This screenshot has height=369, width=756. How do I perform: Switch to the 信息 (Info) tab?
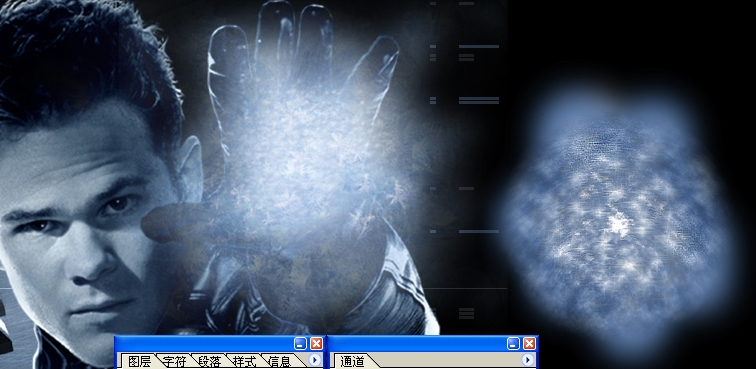[280, 361]
